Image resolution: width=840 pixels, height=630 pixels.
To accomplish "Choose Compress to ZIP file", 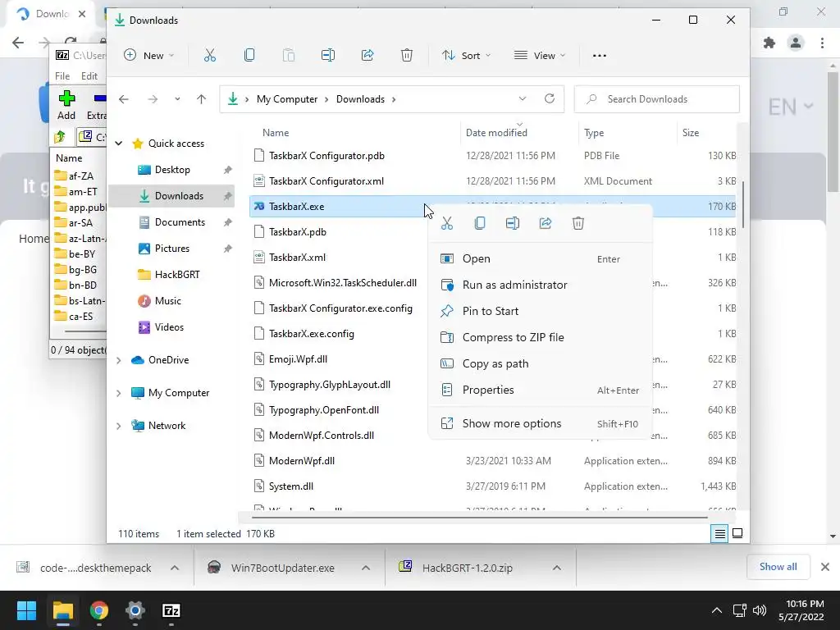I will pos(540,337).
